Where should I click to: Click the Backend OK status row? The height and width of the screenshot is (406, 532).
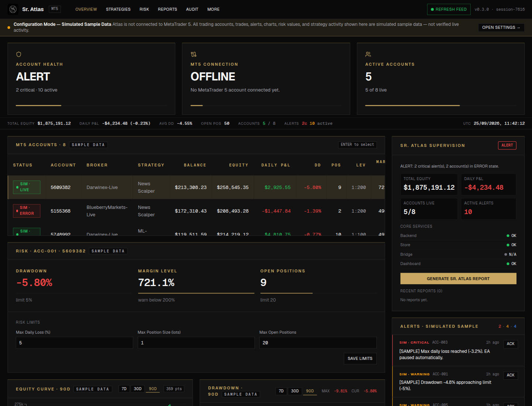click(458, 235)
